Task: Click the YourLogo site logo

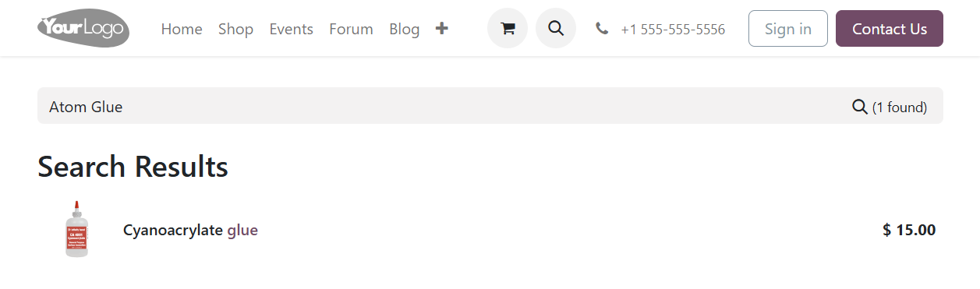Action: click(x=83, y=28)
